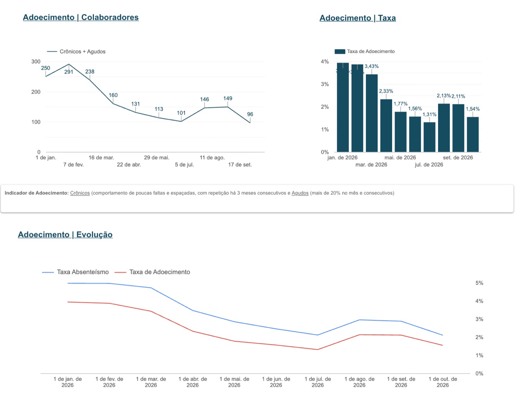Image resolution: width=532 pixels, height=397 pixels.
Task: Click the Taxa de Adoecimento bar legend swatch
Action: click(x=340, y=52)
